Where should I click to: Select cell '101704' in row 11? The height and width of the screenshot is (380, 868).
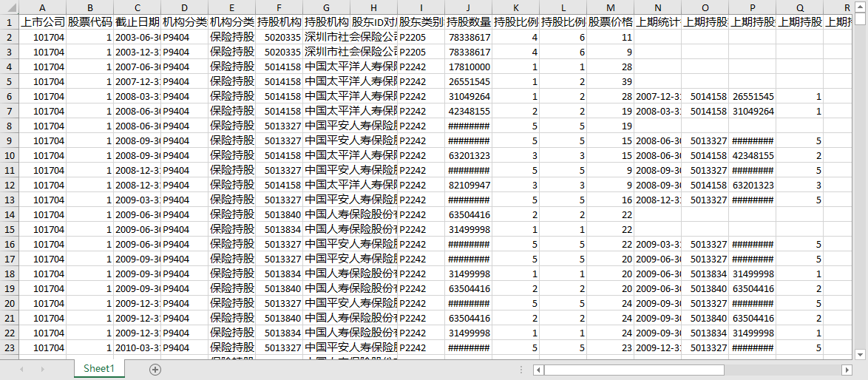(42, 170)
